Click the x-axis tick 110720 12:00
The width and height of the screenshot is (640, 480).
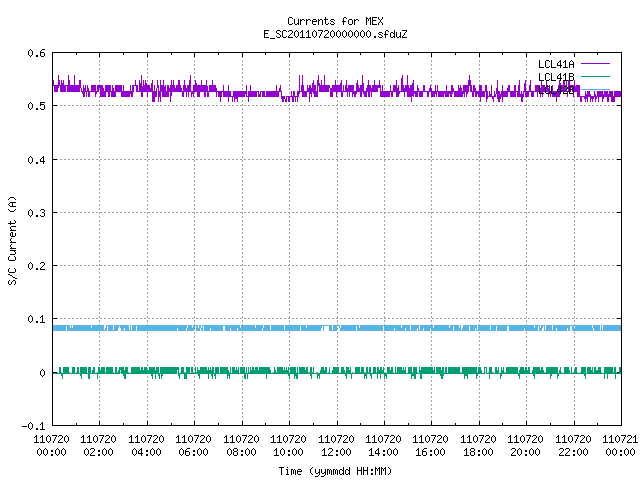click(x=336, y=446)
